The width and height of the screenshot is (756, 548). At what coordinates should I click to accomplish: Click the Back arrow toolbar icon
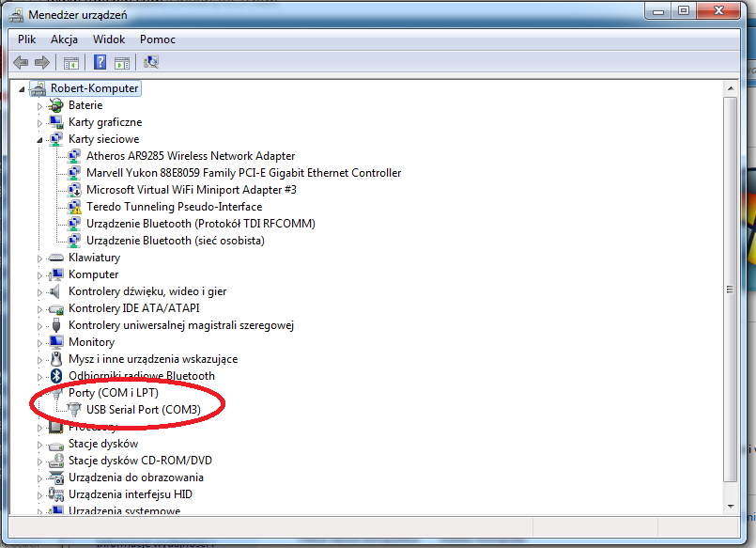(x=21, y=63)
